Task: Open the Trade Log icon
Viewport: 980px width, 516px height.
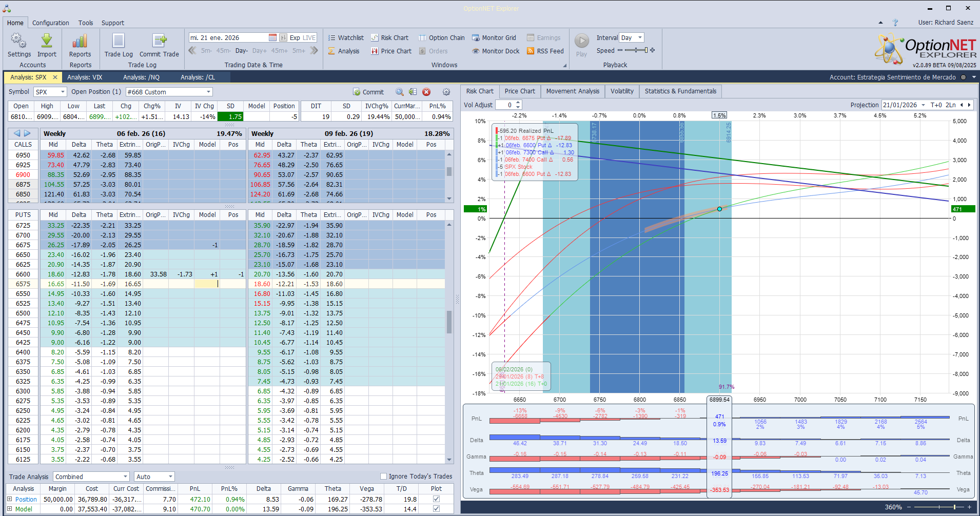Action: (119, 41)
